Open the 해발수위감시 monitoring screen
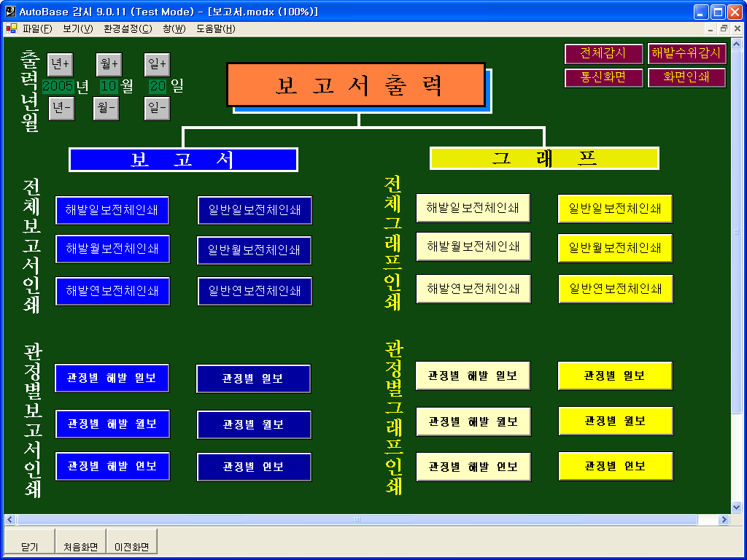Screen dimensions: 747x560 [x=686, y=54]
